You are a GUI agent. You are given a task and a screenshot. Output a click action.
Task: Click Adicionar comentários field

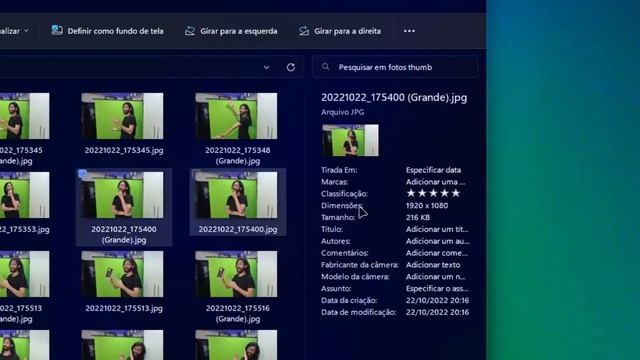pyautogui.click(x=437, y=253)
